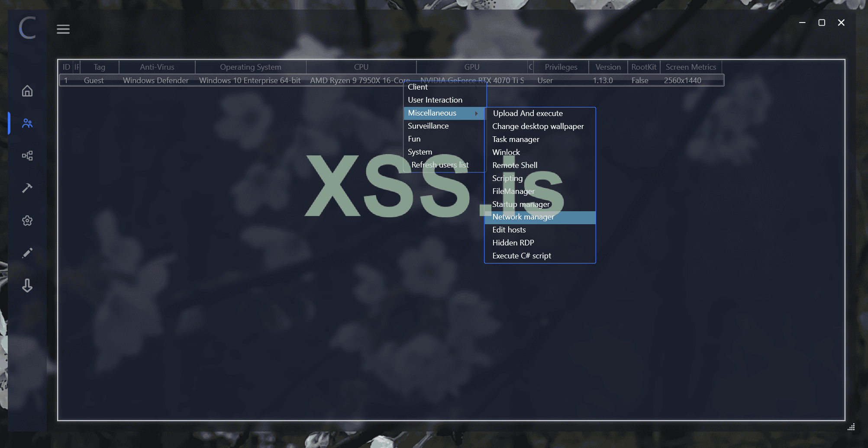Sort by the RootKit column header
Image resolution: width=868 pixels, height=448 pixels.
click(644, 67)
